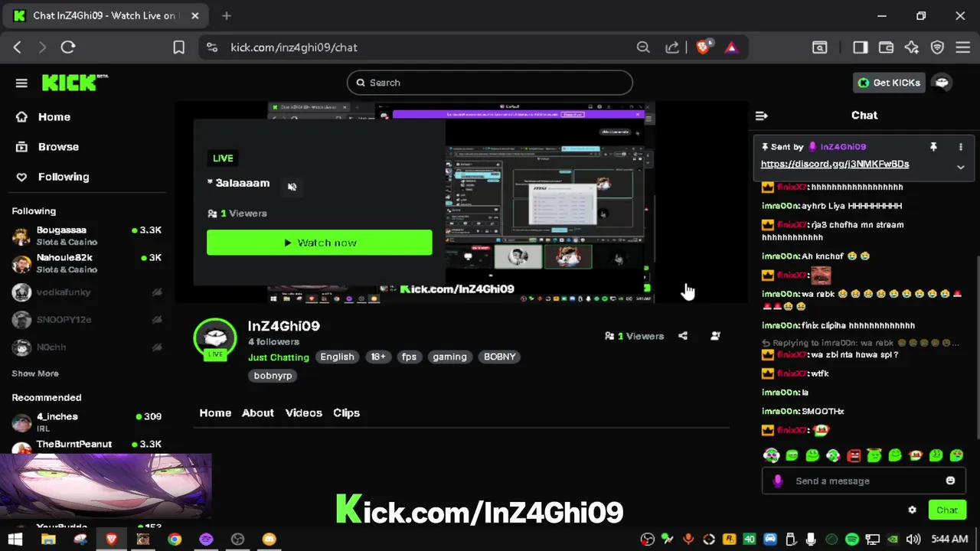Click Show More under Following
Image resolution: width=980 pixels, height=551 pixels.
tap(35, 373)
